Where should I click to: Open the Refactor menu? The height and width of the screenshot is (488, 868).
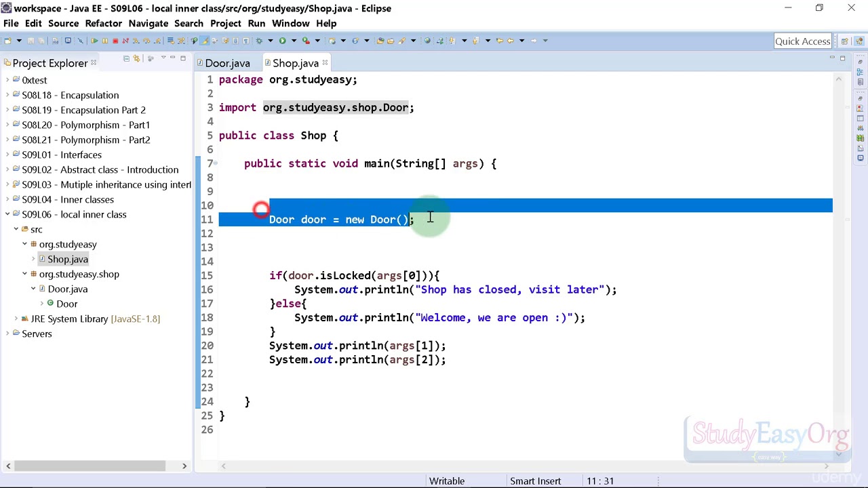pos(103,23)
